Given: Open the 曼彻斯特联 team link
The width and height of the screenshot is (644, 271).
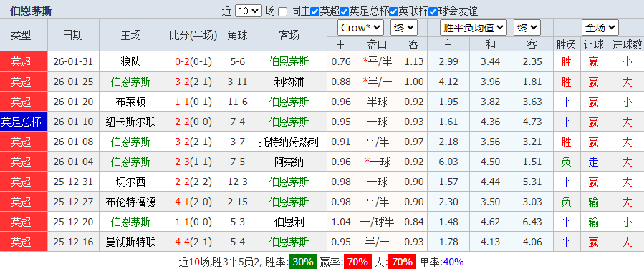Looking at the screenshot, I should tap(130, 242).
